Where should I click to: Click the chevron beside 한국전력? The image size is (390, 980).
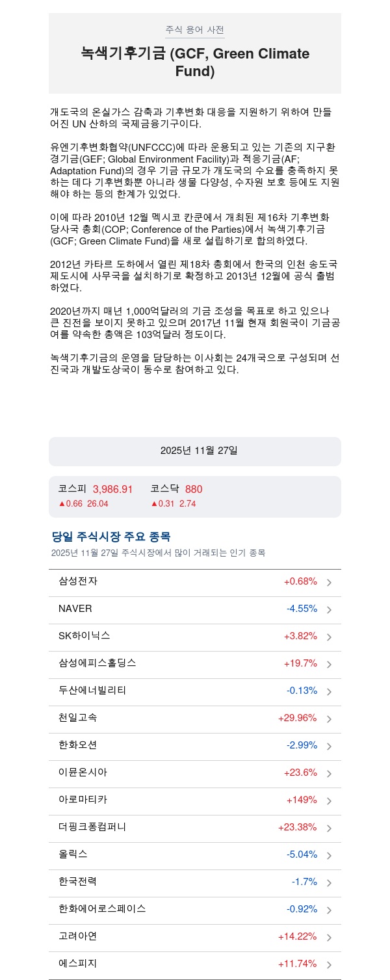(329, 883)
